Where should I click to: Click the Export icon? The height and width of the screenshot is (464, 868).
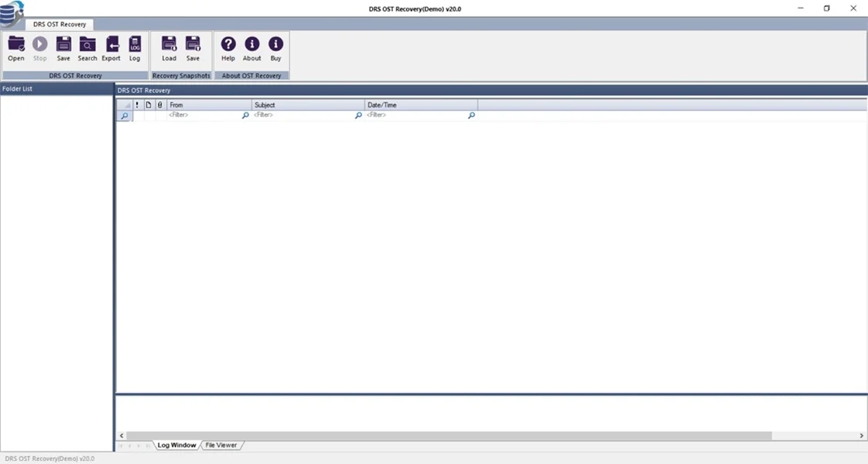(111, 48)
